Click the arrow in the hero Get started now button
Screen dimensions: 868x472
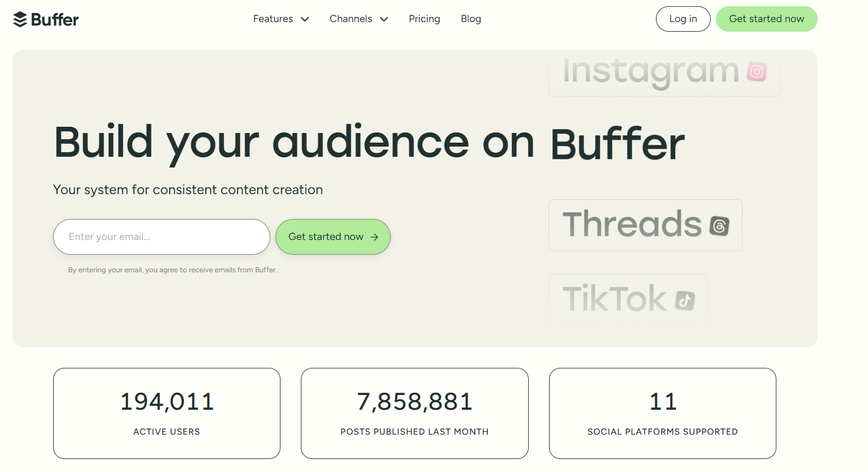[374, 237]
